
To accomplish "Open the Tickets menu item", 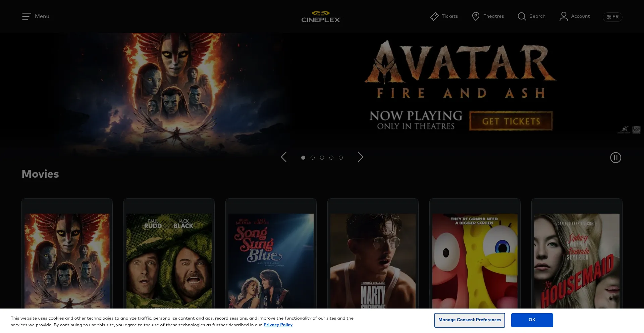I will click(449, 16).
